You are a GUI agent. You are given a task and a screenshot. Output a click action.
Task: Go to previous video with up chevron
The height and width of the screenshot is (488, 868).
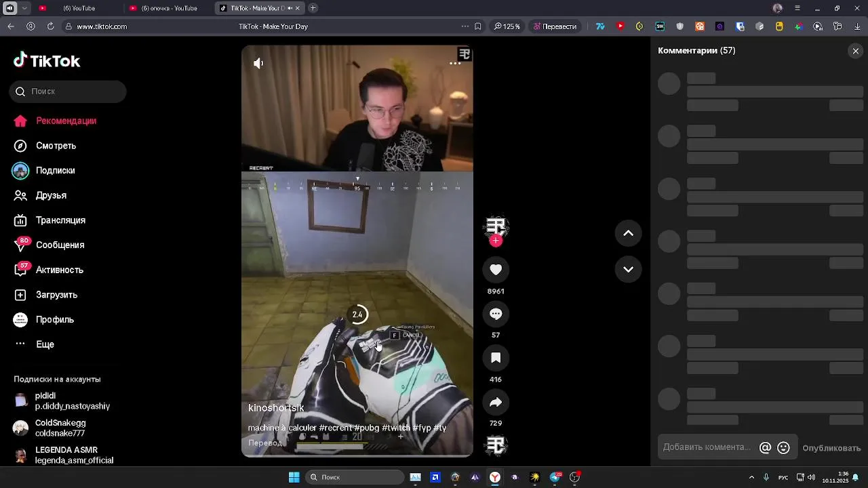628,233
